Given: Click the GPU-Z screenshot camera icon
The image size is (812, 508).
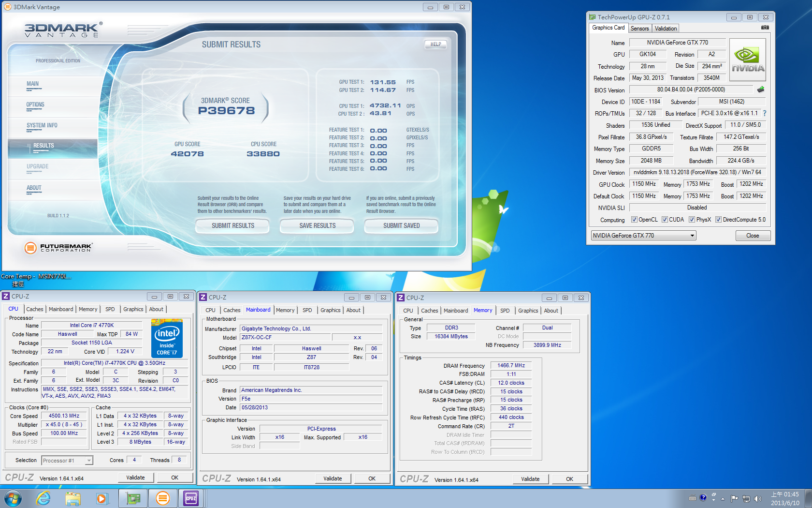Looking at the screenshot, I should [765, 28].
